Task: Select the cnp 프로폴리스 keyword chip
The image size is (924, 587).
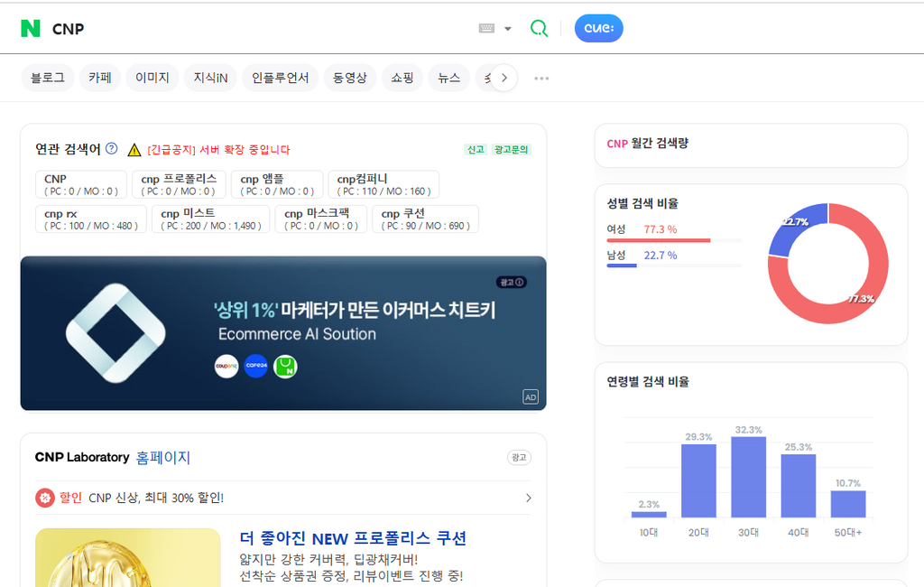Action: (180, 184)
